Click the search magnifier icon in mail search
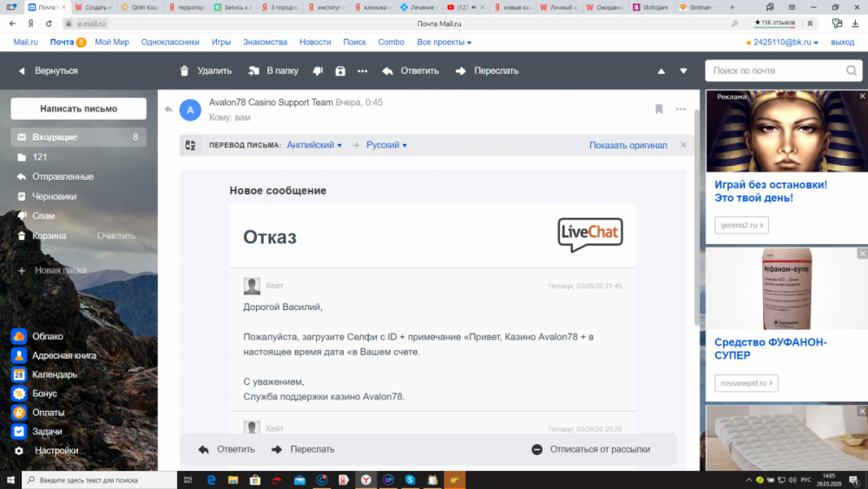 852,71
